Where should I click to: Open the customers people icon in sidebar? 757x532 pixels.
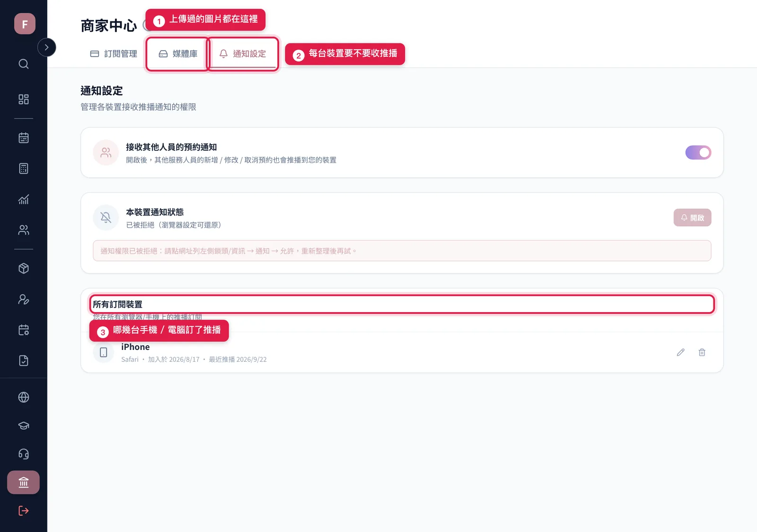[x=24, y=230]
